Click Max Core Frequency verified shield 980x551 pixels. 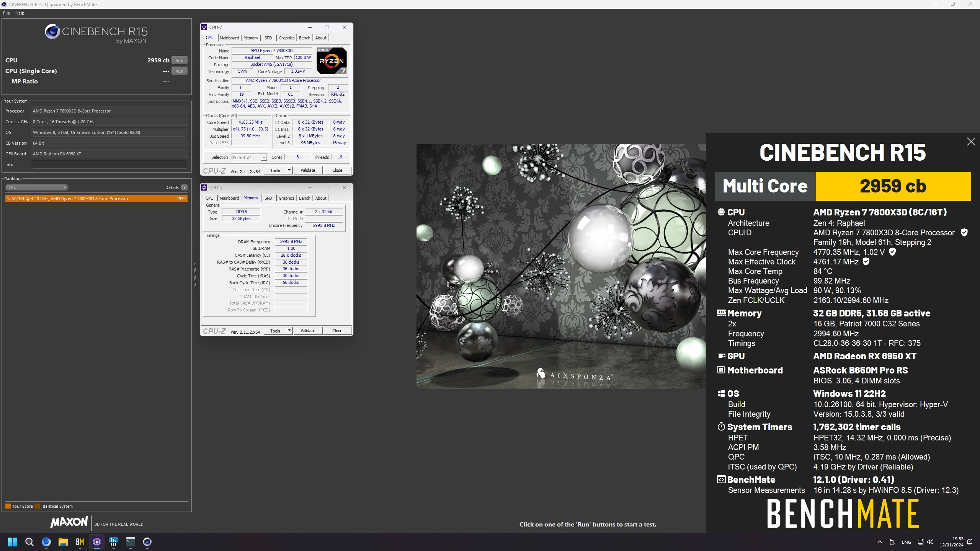(892, 252)
